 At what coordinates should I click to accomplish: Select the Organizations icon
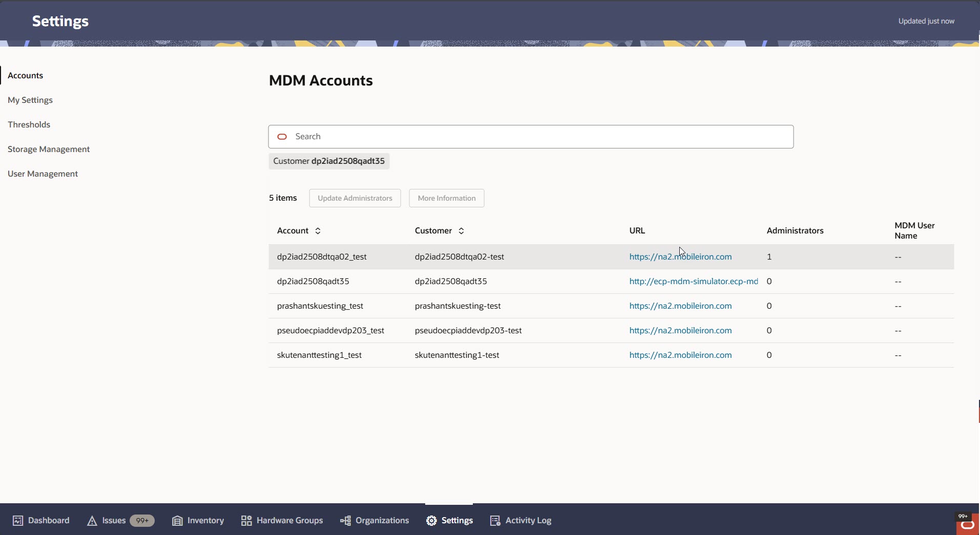(x=345, y=521)
